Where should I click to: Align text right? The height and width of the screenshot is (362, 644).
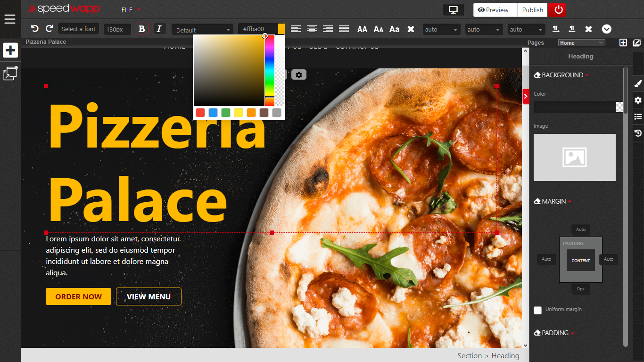pyautogui.click(x=328, y=29)
